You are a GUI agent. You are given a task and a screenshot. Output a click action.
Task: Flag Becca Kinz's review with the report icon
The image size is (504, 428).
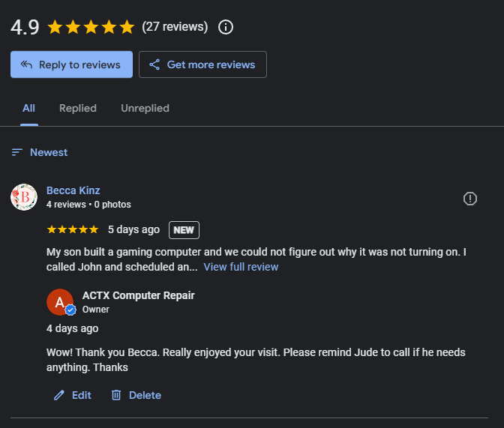coord(470,199)
